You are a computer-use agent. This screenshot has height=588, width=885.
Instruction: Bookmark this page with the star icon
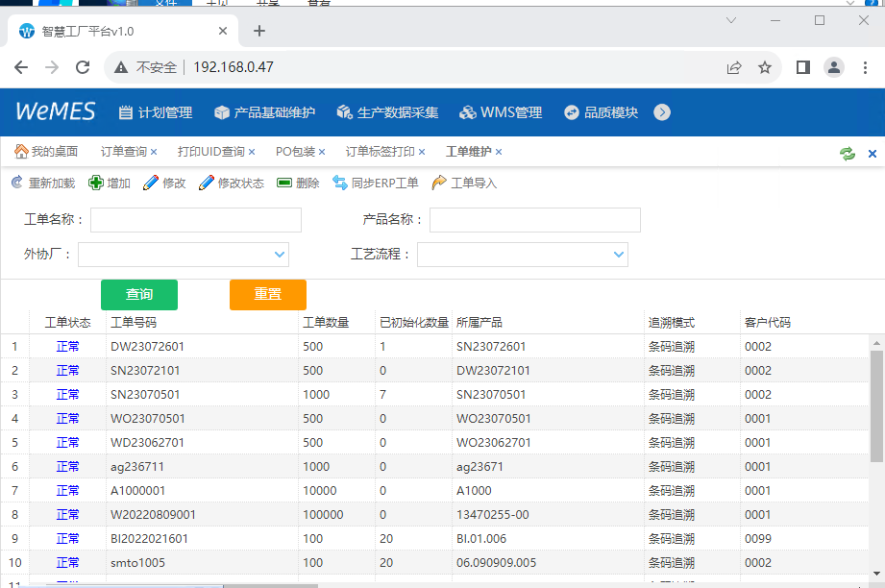point(765,67)
